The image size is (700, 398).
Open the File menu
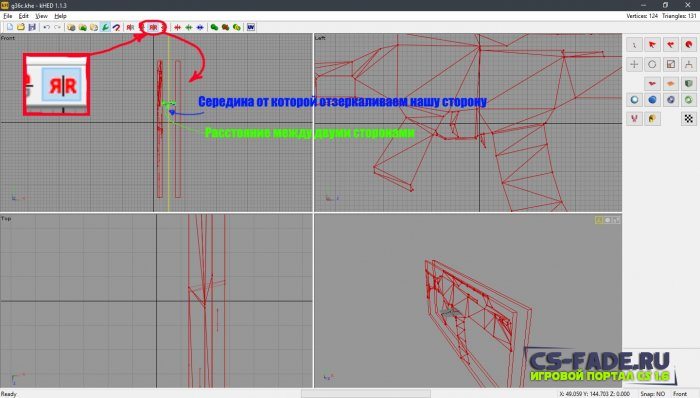pyautogui.click(x=8, y=16)
